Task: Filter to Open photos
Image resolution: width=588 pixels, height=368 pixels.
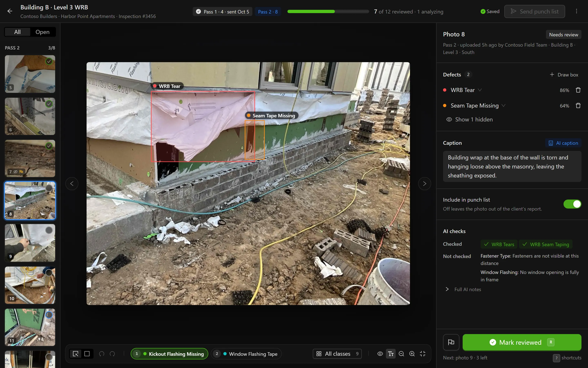Action: point(42,32)
